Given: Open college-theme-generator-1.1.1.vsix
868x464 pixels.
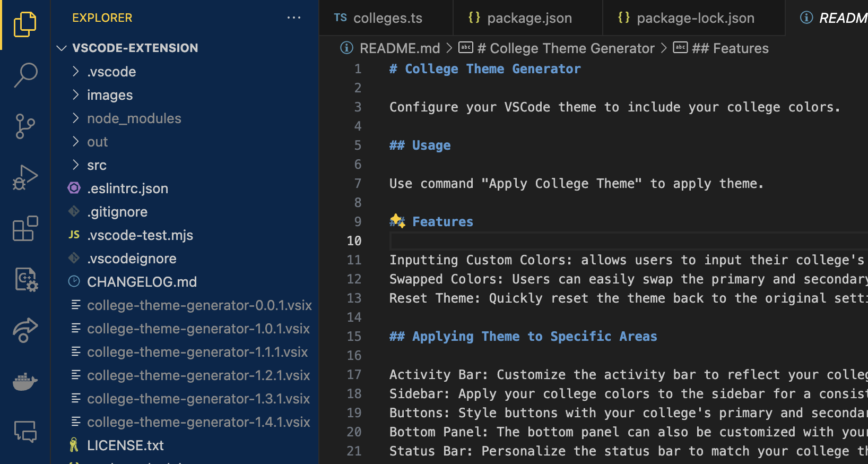Looking at the screenshot, I should click(x=197, y=352).
